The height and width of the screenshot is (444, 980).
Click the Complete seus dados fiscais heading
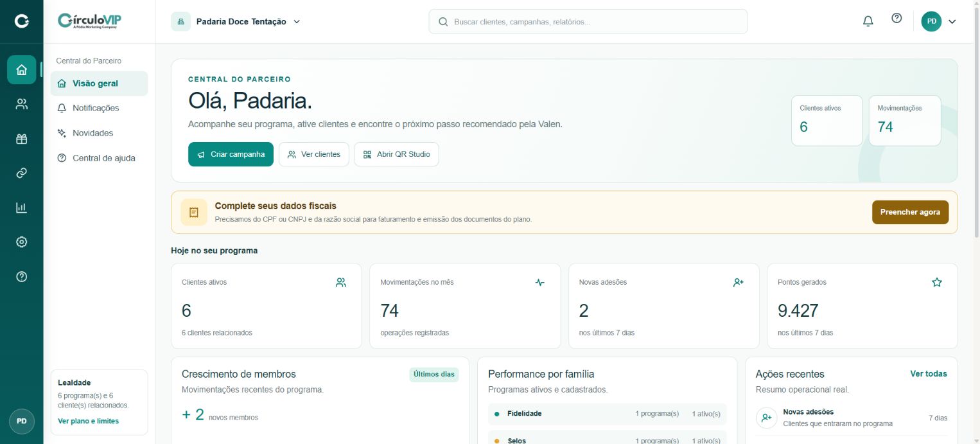pyautogui.click(x=276, y=206)
